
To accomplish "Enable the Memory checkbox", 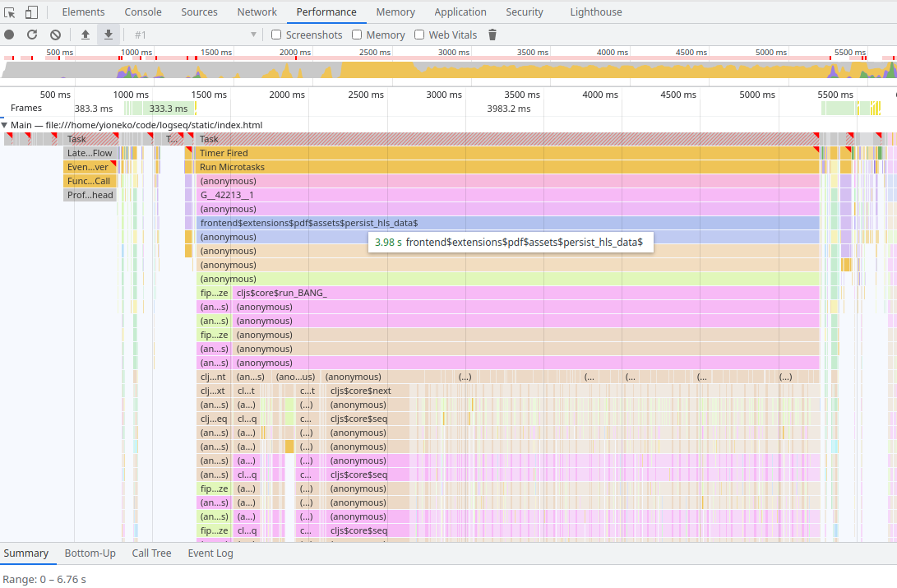I will 357,35.
